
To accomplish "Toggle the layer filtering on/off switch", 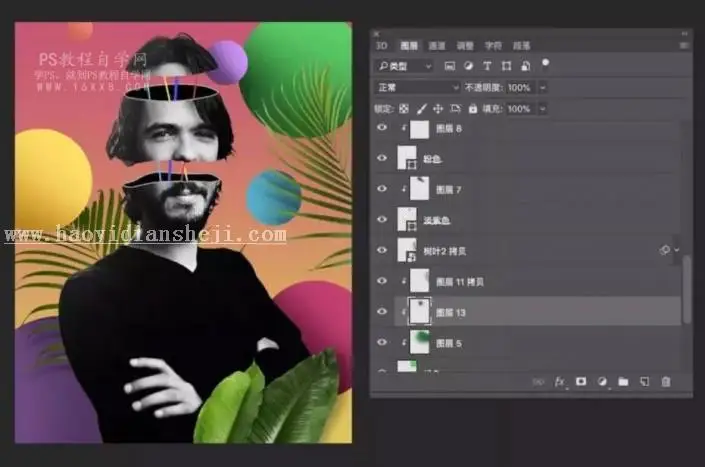I will (x=545, y=63).
